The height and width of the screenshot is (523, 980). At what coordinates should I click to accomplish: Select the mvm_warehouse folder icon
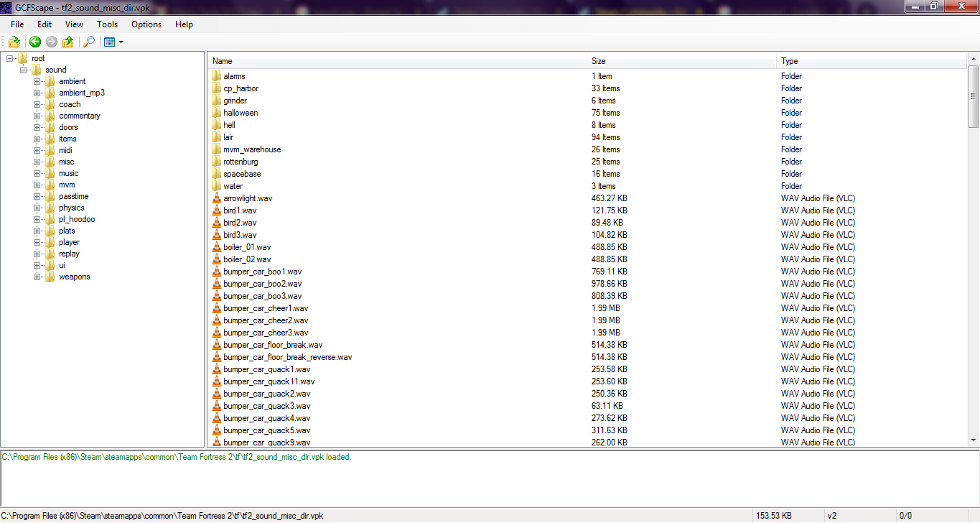pos(217,149)
